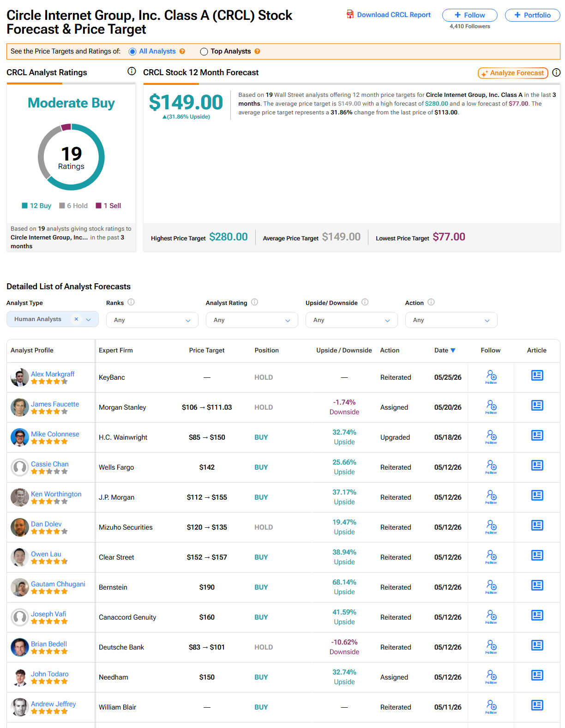This screenshot has width=565, height=728.
Task: Open the article icon for William Blair row
Action: (537, 705)
